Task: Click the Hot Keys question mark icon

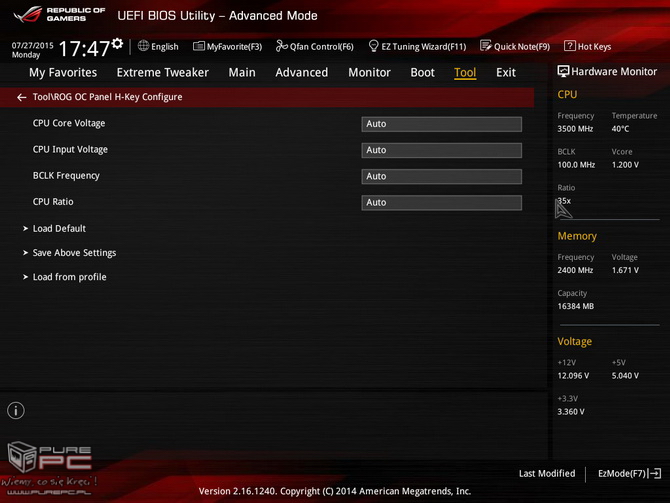Action: pyautogui.click(x=570, y=46)
